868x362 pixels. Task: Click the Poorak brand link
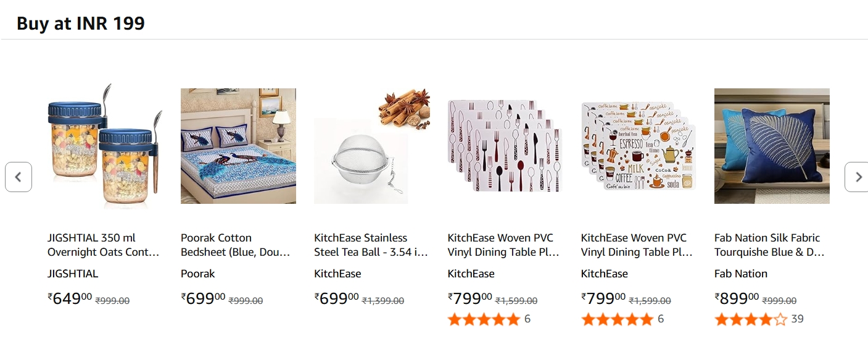click(197, 274)
